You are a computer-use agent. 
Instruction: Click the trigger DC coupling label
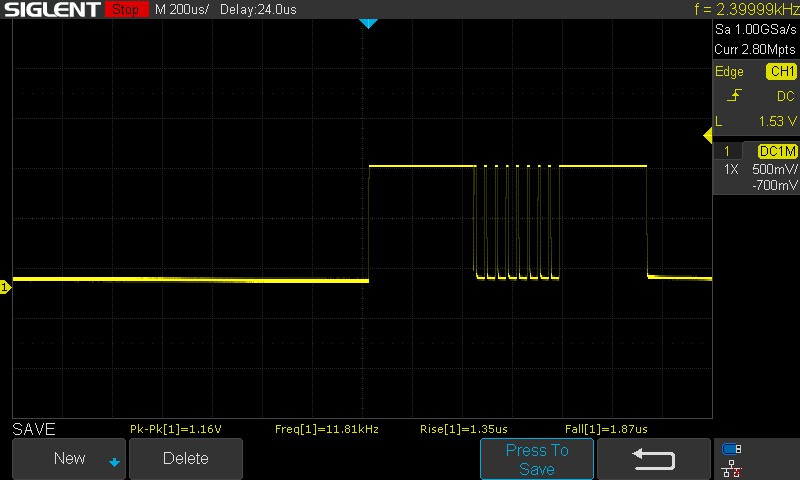(786, 96)
